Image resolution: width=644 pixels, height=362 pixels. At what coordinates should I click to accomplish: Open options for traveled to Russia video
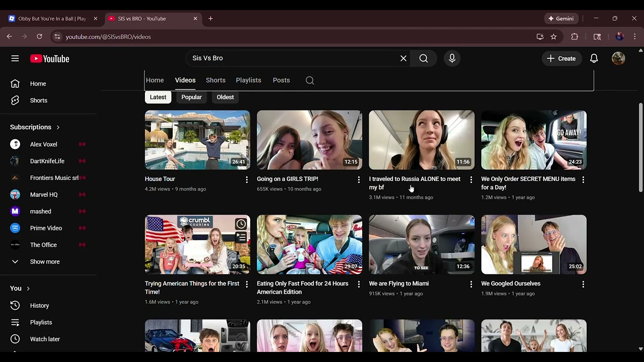(471, 179)
